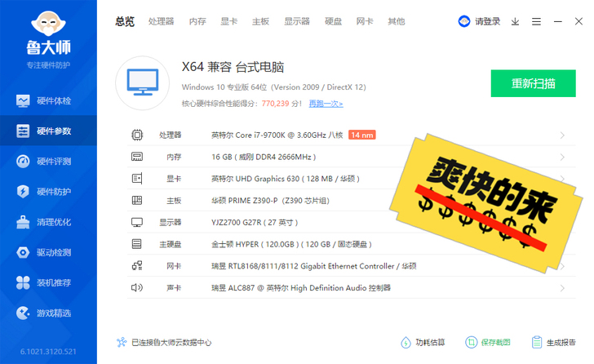
Task: Click the 功耗估算 label
Action: pos(430,343)
